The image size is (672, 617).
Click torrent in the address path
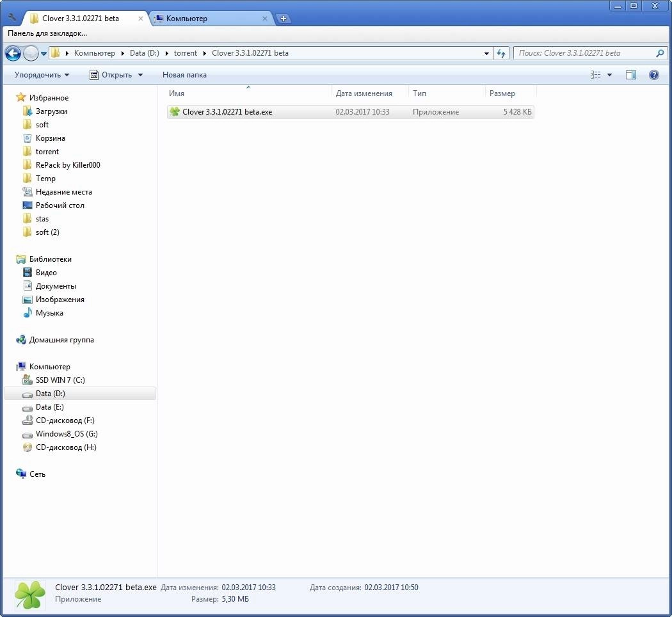(x=186, y=53)
